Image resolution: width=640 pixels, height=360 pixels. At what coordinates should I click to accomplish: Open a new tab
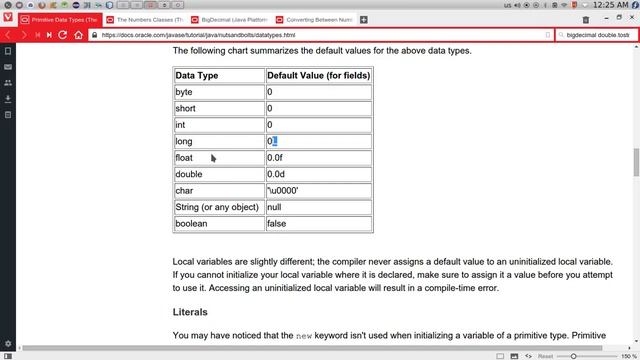pyautogui.click(x=364, y=20)
